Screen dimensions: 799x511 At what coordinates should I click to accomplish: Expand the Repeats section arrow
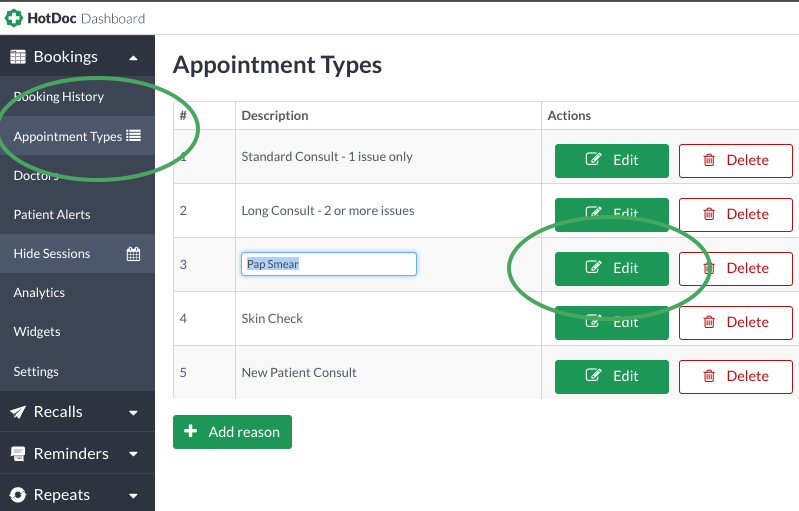134,496
